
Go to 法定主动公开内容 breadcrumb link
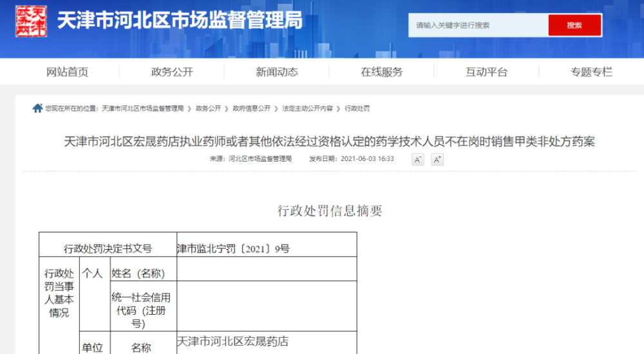[307, 109]
